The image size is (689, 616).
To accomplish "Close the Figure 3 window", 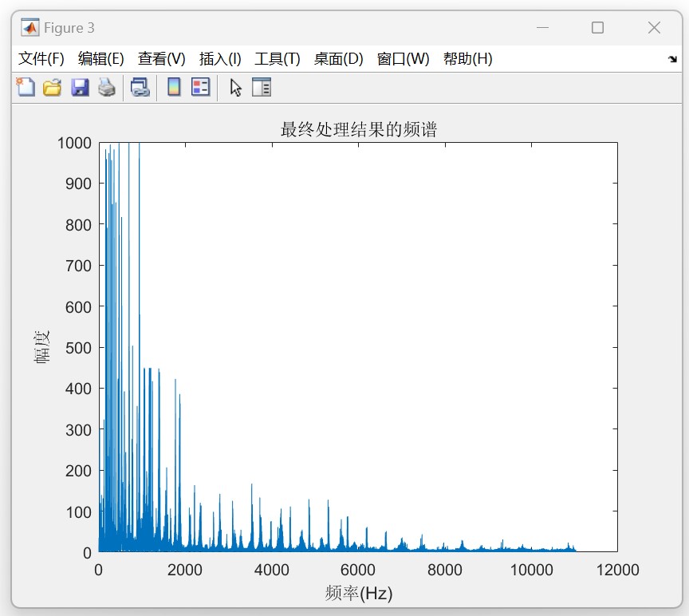I will [654, 28].
